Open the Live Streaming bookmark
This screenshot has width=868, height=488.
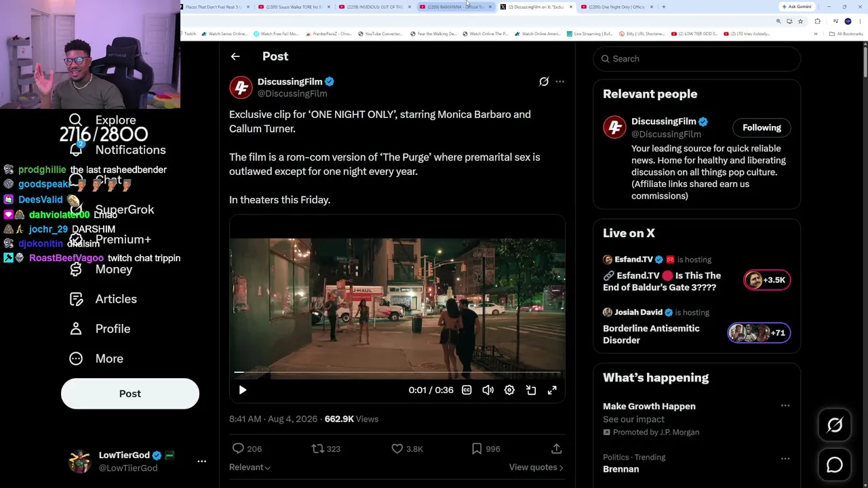click(x=589, y=34)
